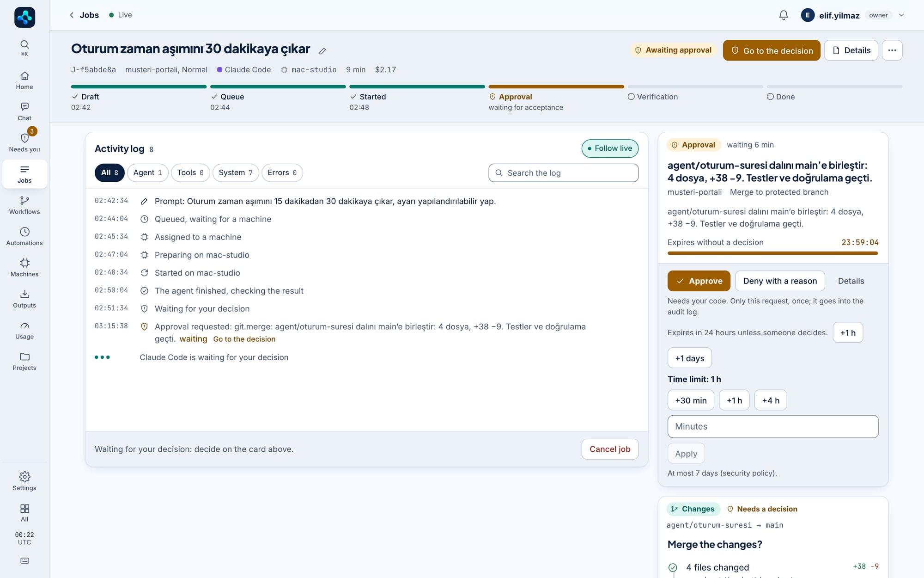Image resolution: width=924 pixels, height=578 pixels.
Task: Click the Jobs breadcrumb link
Action: (x=89, y=15)
